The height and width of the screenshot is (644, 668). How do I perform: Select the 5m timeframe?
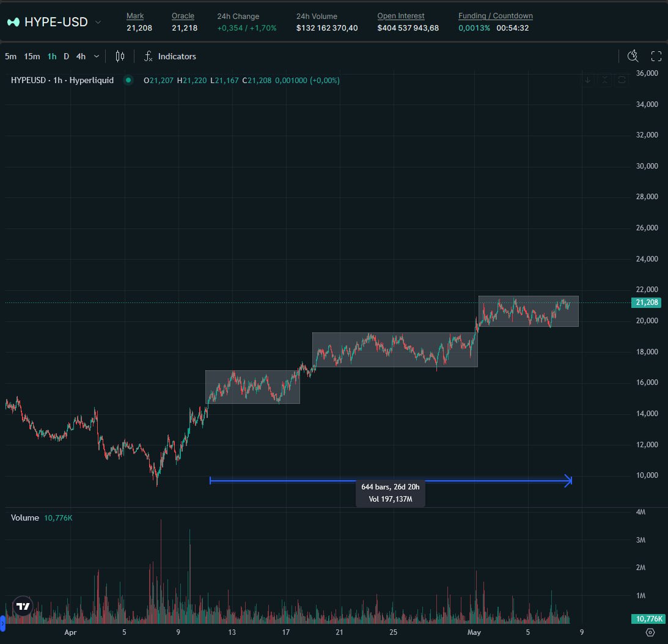pyautogui.click(x=11, y=56)
